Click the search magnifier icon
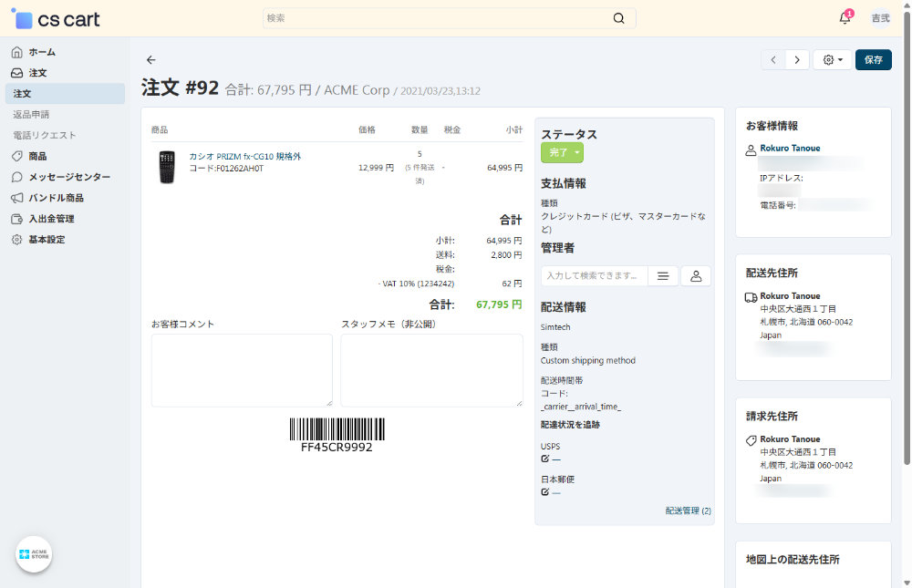The width and height of the screenshot is (912, 588). [x=619, y=18]
